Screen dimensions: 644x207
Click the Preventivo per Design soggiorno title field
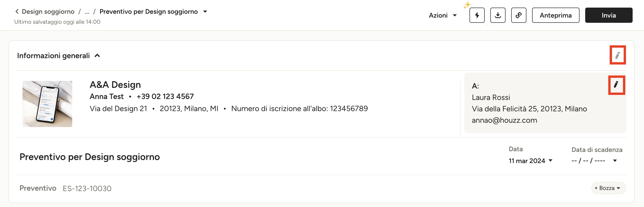tap(89, 157)
